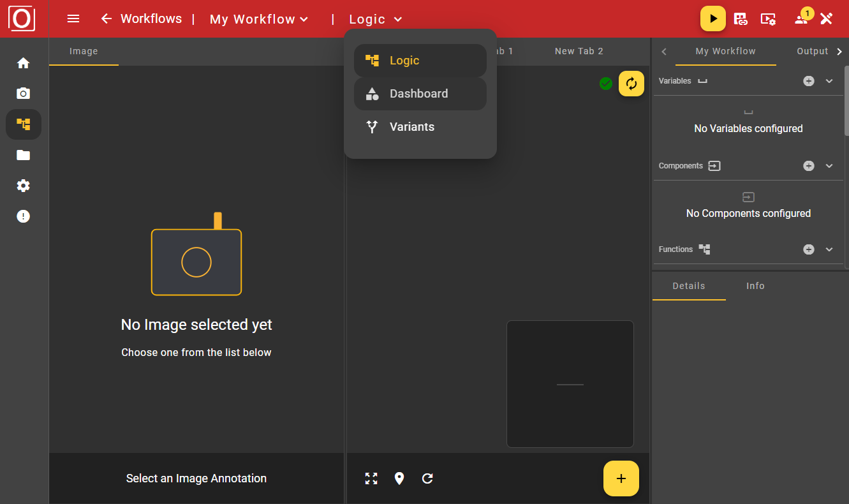The height and width of the screenshot is (504, 849).
Task: Click the yellow sync refresh button
Action: point(631,84)
